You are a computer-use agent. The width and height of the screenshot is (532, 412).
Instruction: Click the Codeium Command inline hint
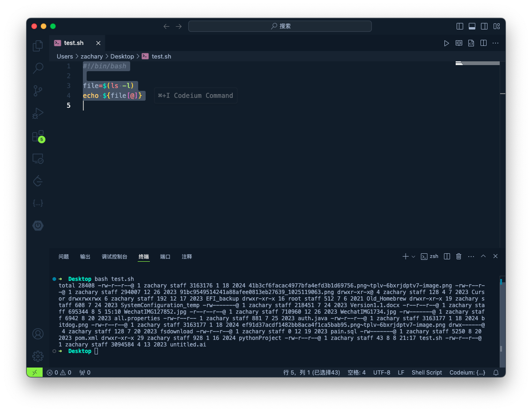point(195,96)
